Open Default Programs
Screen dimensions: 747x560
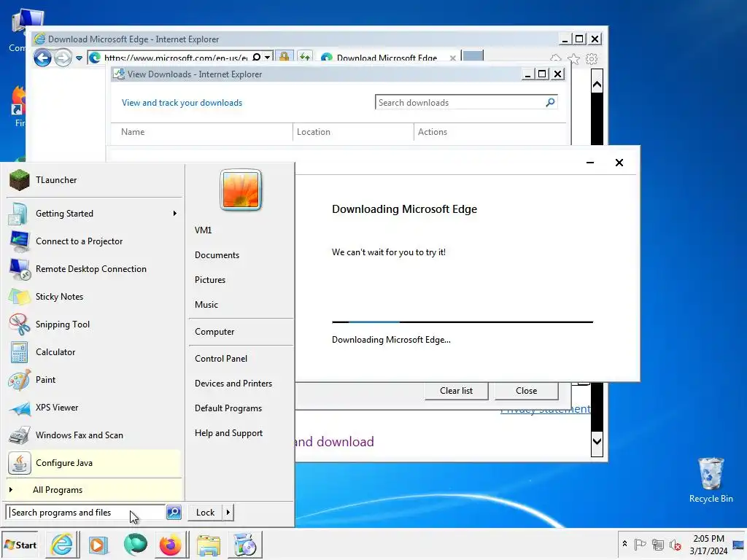[228, 408]
